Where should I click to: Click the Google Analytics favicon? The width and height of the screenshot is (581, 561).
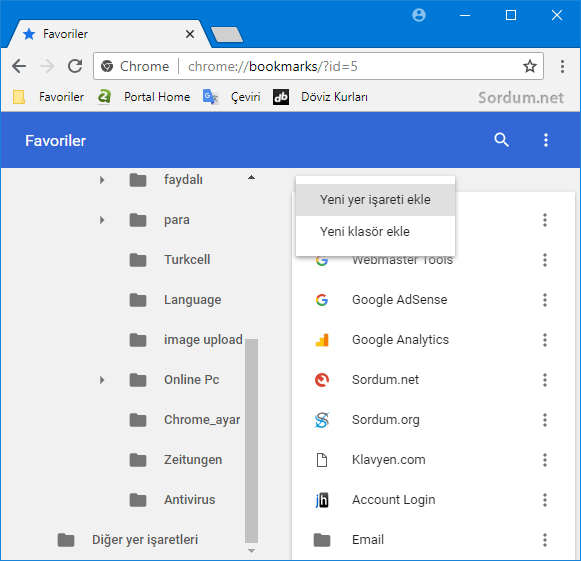pos(322,340)
